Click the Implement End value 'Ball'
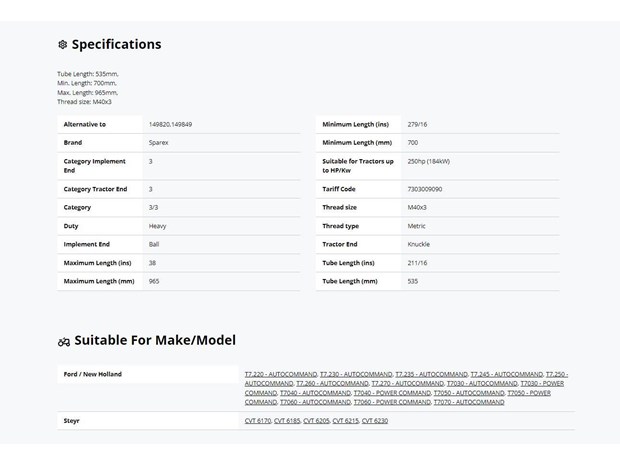This screenshot has height=465, width=620. click(x=154, y=244)
